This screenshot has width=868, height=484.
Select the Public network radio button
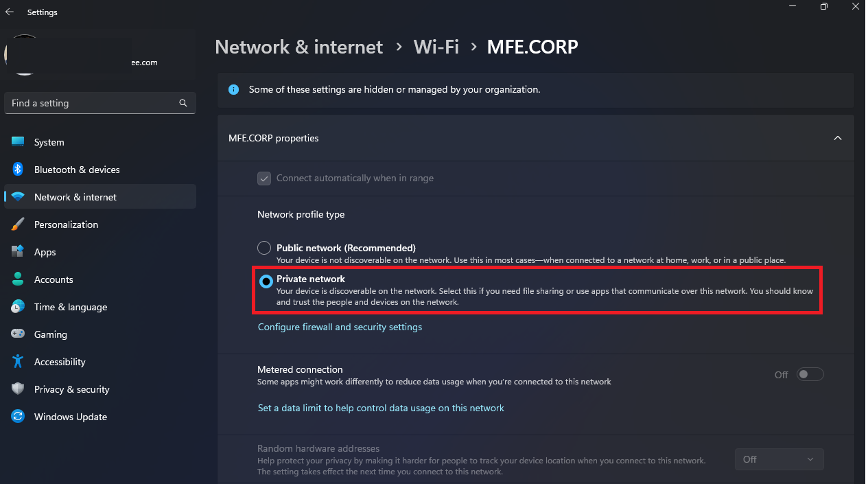264,248
